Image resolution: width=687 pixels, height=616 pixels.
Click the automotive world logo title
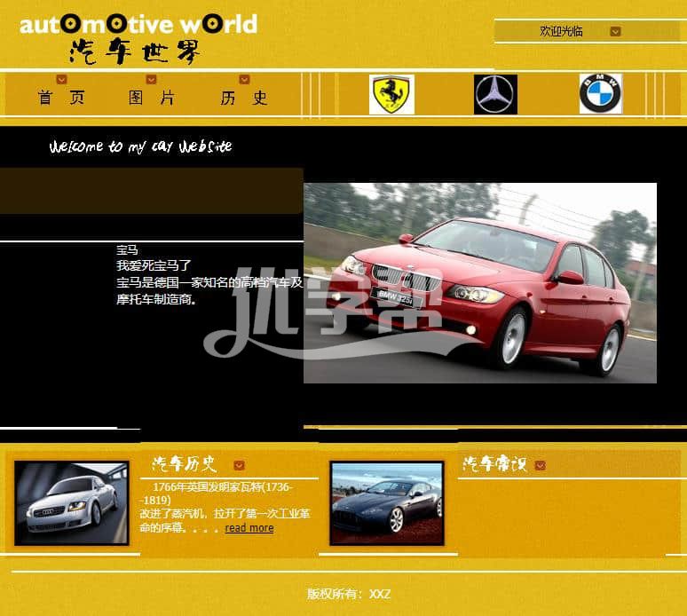(x=138, y=24)
